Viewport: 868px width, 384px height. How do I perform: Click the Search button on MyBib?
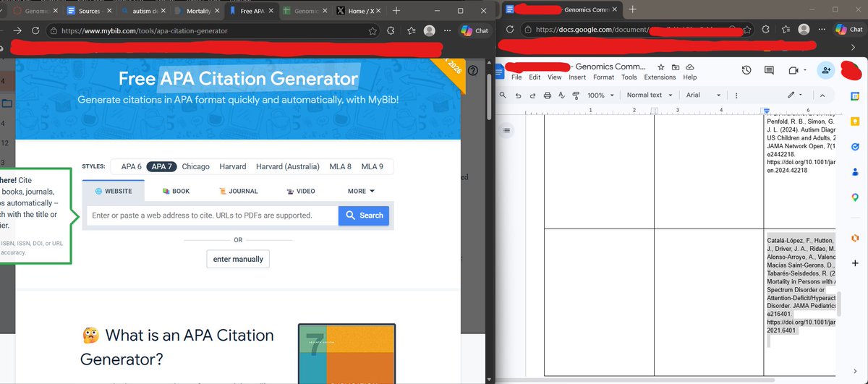click(x=364, y=216)
